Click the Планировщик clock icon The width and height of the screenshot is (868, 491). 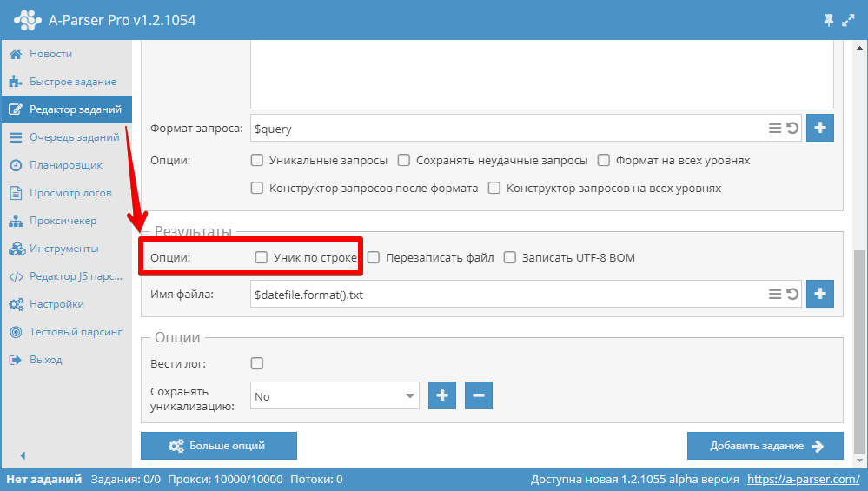tap(16, 165)
